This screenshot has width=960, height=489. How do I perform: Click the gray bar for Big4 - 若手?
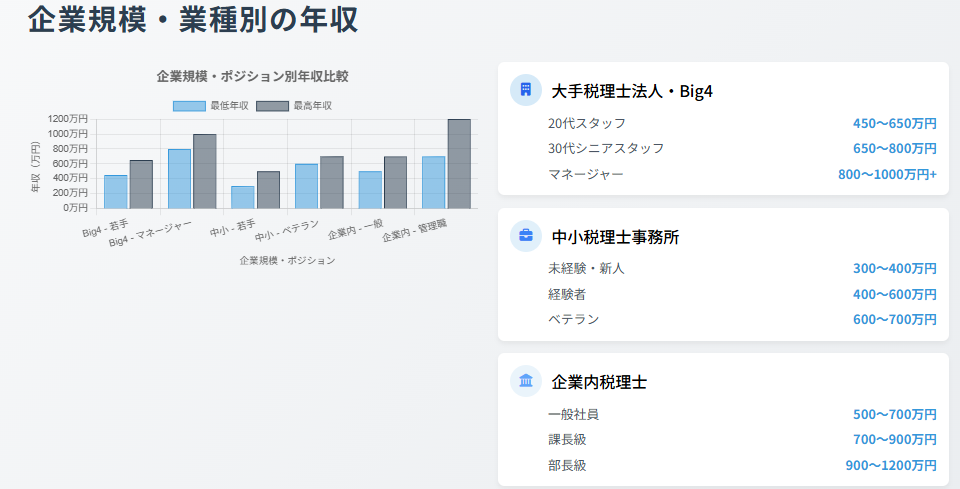(141, 184)
